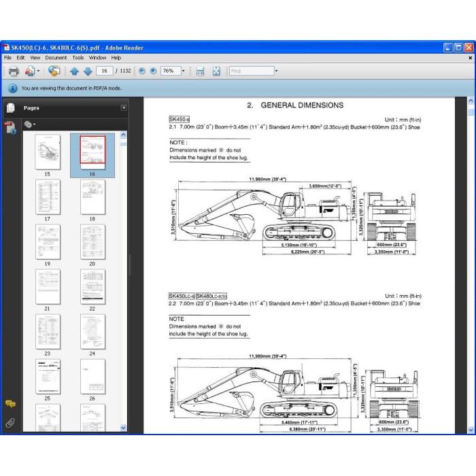Click the create PDF online toolbar icon
This screenshot has height=476, width=476.
tap(30, 71)
